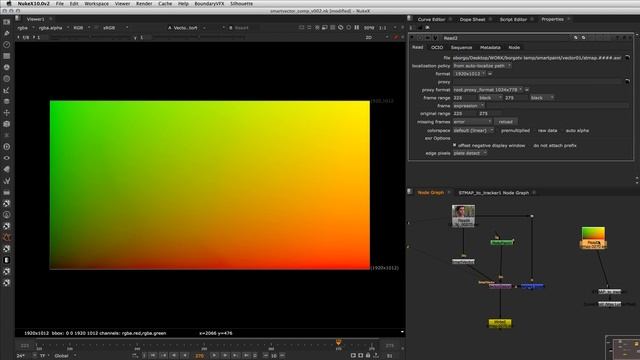Open the Transform nodes cross-arrow icon
The image size is (640, 360).
coord(7,113)
